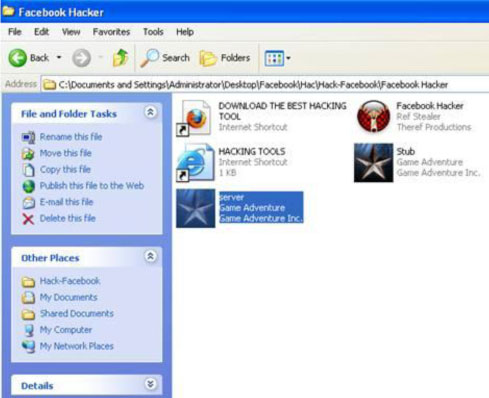Viewport: 489px width, 398px height.
Task: Click the highlighted server file name
Action: pyautogui.click(x=232, y=197)
